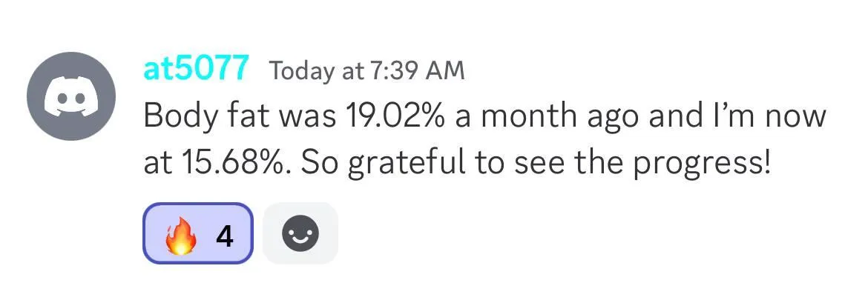
Task: Click the fire emoji inside the reaction pill
Action: coord(180,233)
